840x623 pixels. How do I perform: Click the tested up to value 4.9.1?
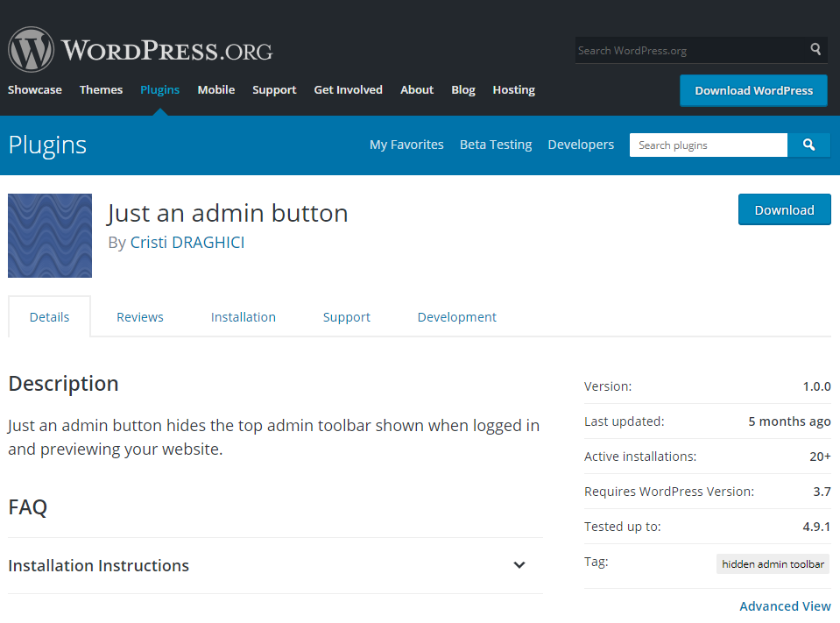816,527
